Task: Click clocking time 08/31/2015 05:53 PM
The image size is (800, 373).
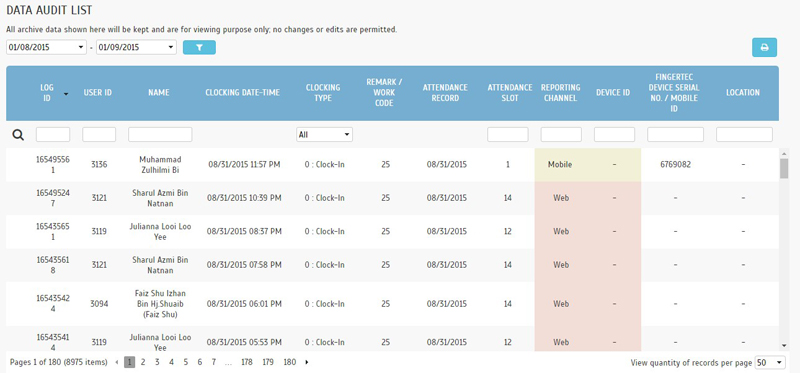Action: tap(244, 342)
